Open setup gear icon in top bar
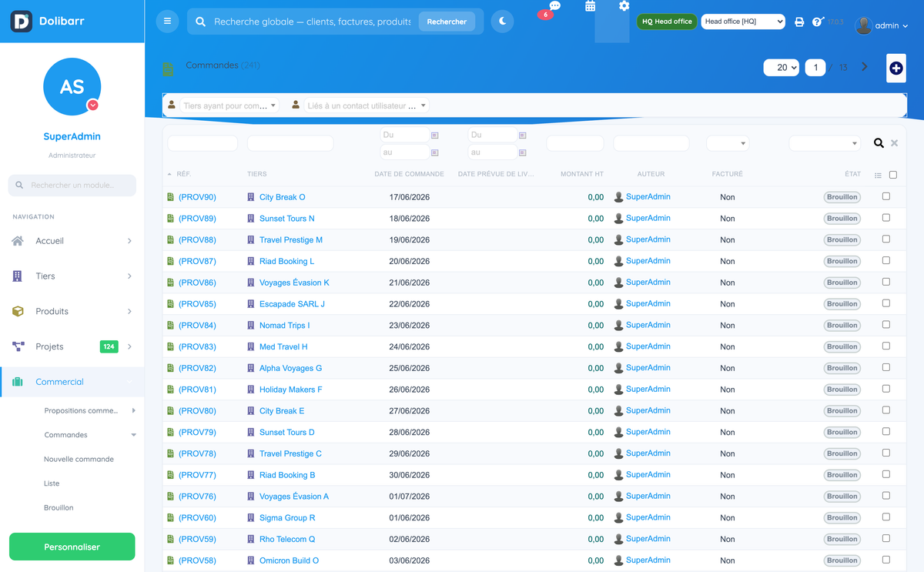The image size is (924, 572). pos(624,5)
